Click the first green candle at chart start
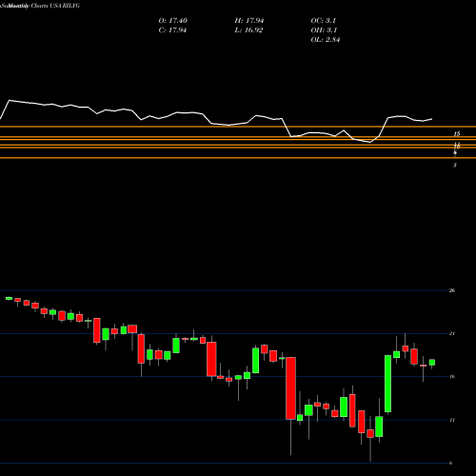Image resolution: width=476 pixels, height=476 pixels. coord(9,298)
